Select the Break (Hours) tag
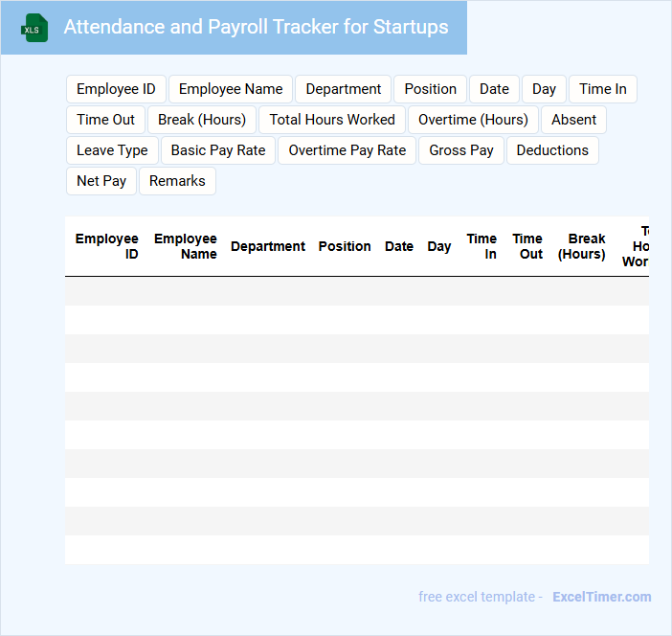The height and width of the screenshot is (636, 672). [202, 120]
